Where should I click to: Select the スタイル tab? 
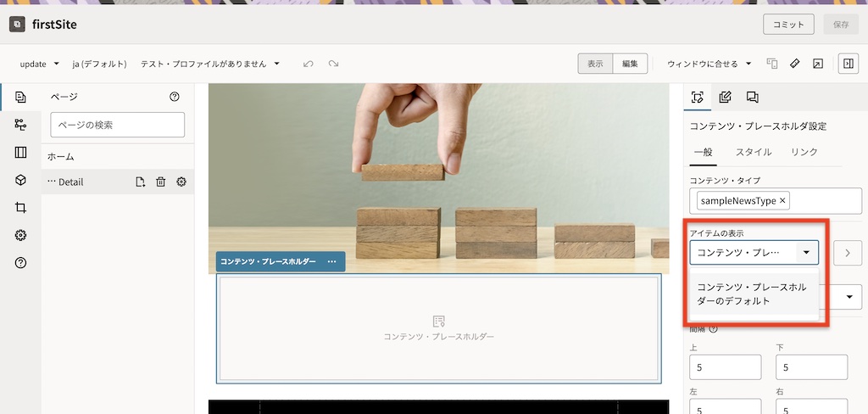[754, 152]
